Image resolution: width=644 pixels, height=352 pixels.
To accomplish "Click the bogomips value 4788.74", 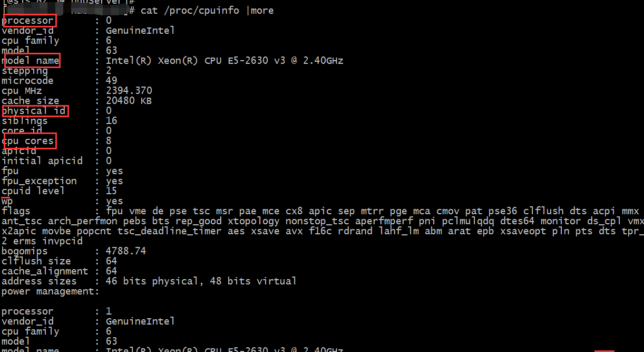I will tap(126, 251).
